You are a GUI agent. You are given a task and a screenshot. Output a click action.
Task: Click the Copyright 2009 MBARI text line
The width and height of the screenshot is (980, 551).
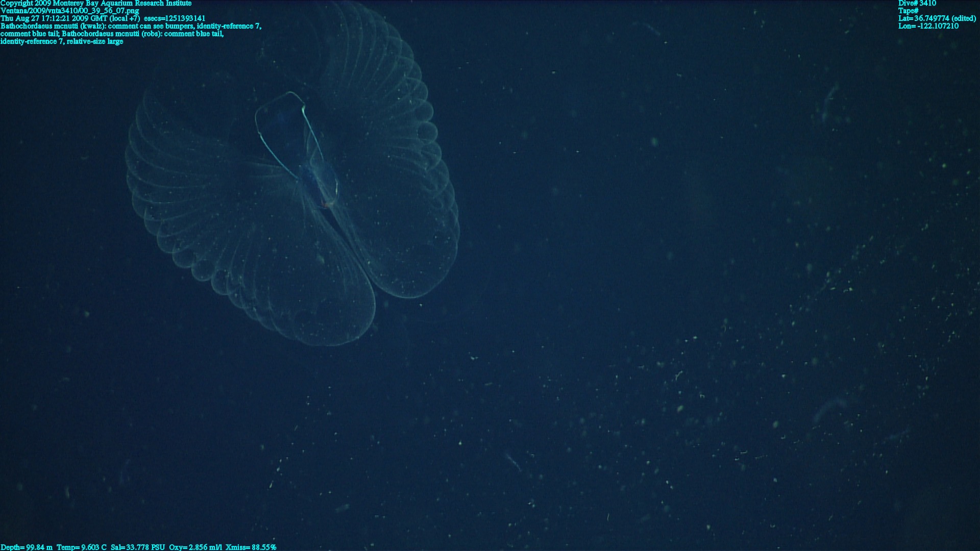pos(96,3)
